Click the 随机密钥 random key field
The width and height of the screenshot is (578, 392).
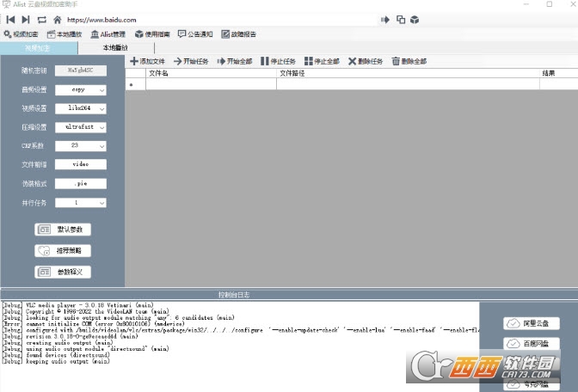click(81, 70)
